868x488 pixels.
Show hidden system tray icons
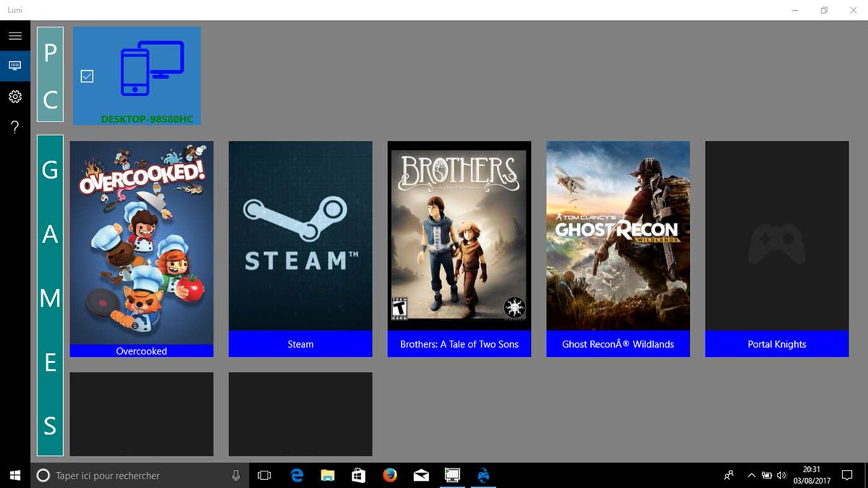pos(752,475)
